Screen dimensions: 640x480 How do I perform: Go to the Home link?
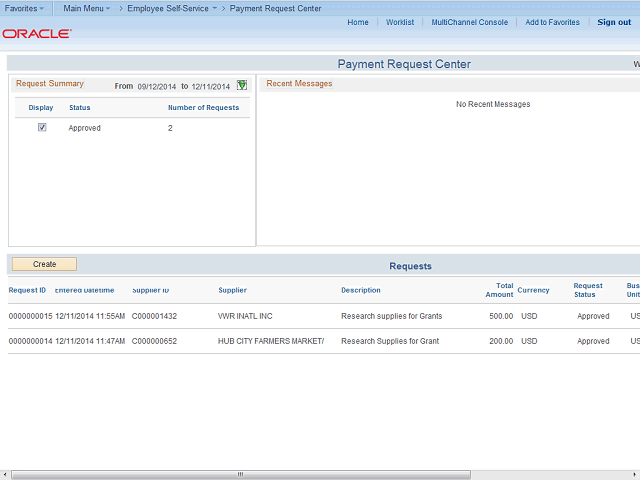[x=358, y=22]
